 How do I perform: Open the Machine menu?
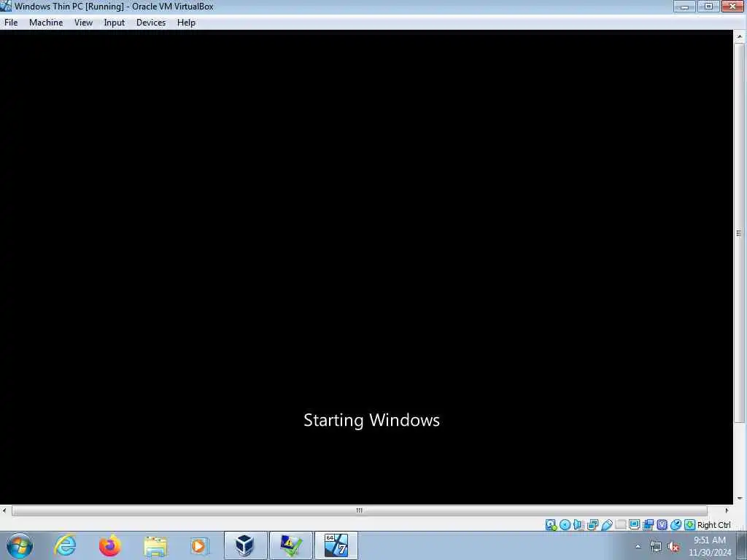[46, 23]
